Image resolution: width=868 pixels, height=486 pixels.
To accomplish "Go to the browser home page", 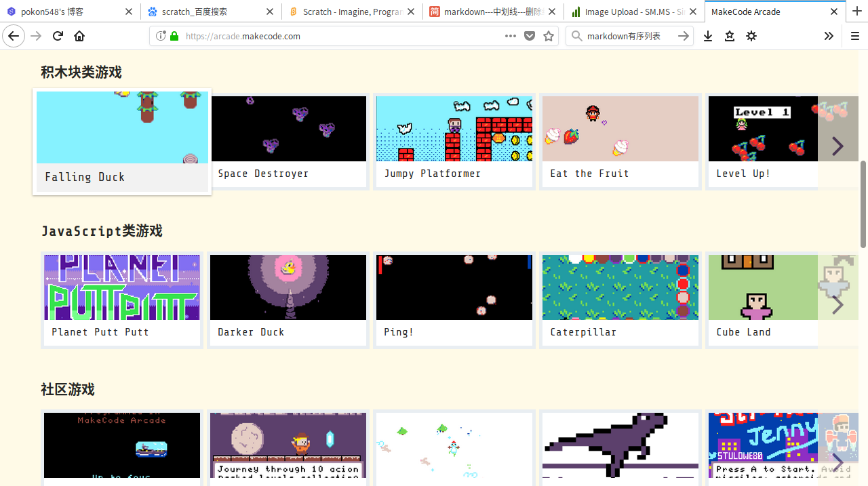I will pos(79,36).
